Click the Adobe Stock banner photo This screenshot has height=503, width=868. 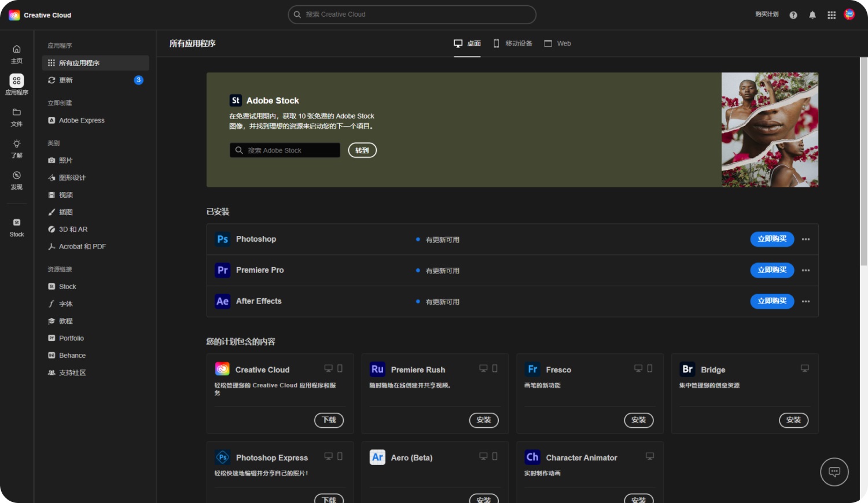pyautogui.click(x=770, y=130)
